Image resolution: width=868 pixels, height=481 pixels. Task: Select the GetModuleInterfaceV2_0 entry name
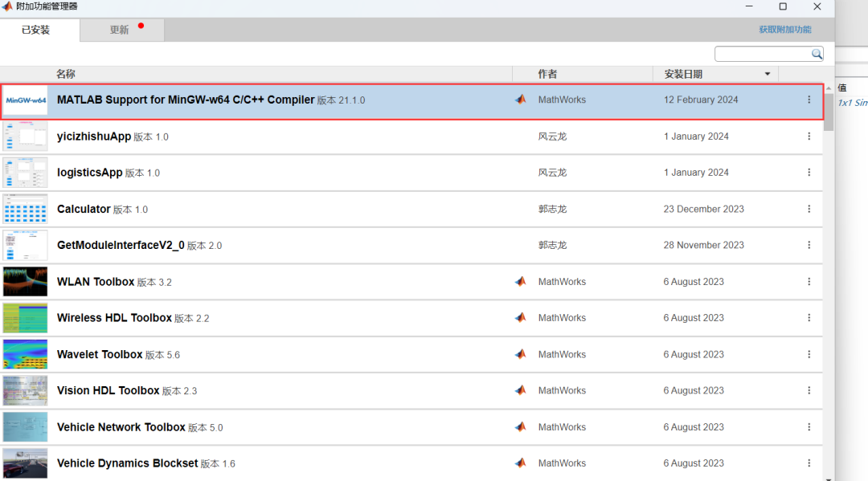(x=121, y=245)
